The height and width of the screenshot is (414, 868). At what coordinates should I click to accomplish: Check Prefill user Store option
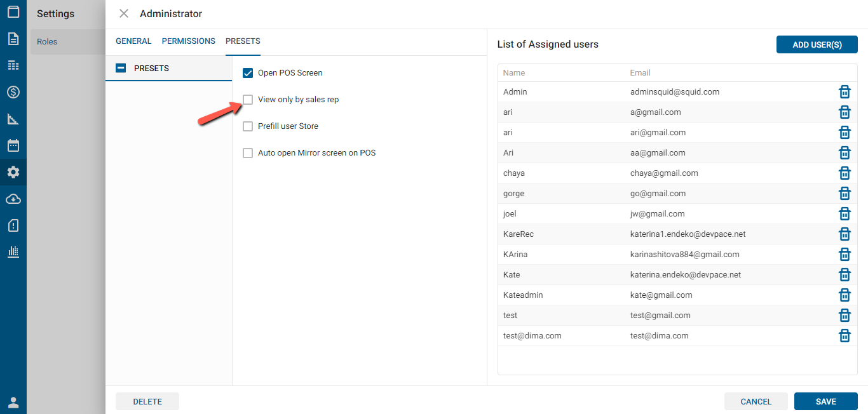pos(248,126)
